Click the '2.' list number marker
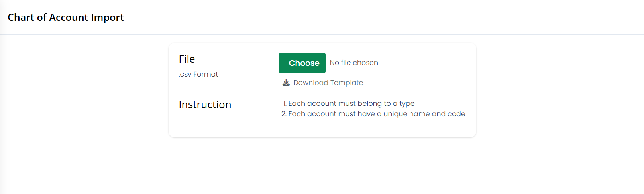Viewport: 644px width, 194px height. tap(284, 114)
